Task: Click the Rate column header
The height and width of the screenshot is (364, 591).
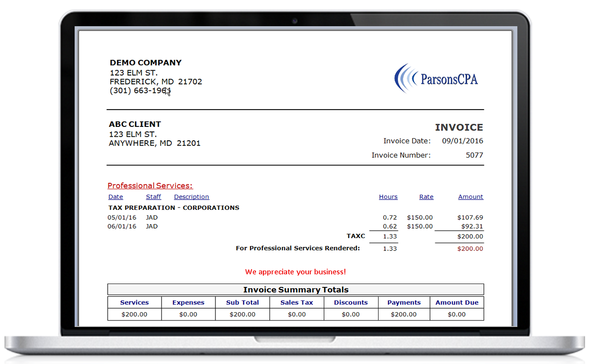Action: 426,197
